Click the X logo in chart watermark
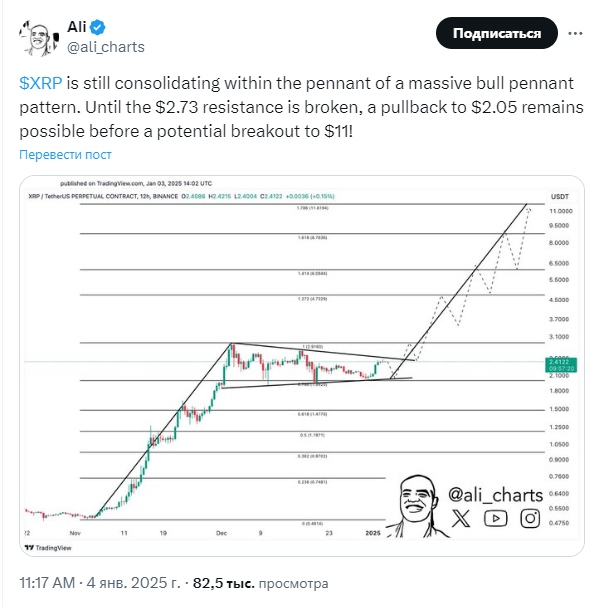The height and width of the screenshot is (607, 600). click(x=461, y=518)
